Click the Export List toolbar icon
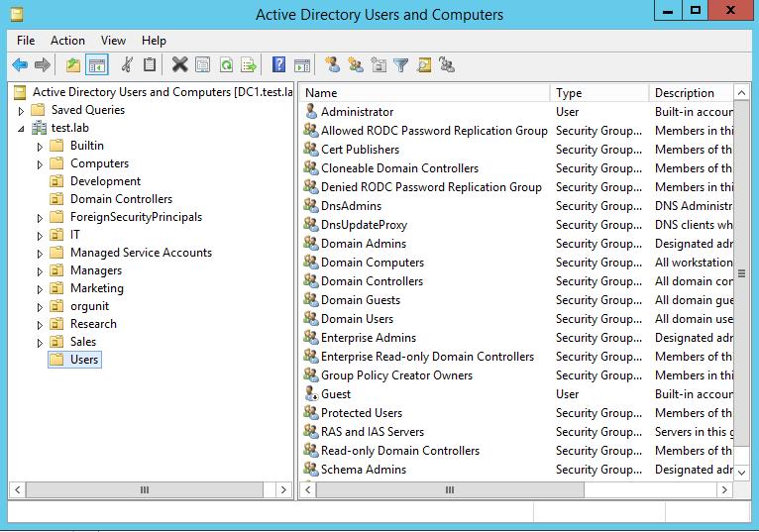The width and height of the screenshot is (759, 532). click(249, 64)
